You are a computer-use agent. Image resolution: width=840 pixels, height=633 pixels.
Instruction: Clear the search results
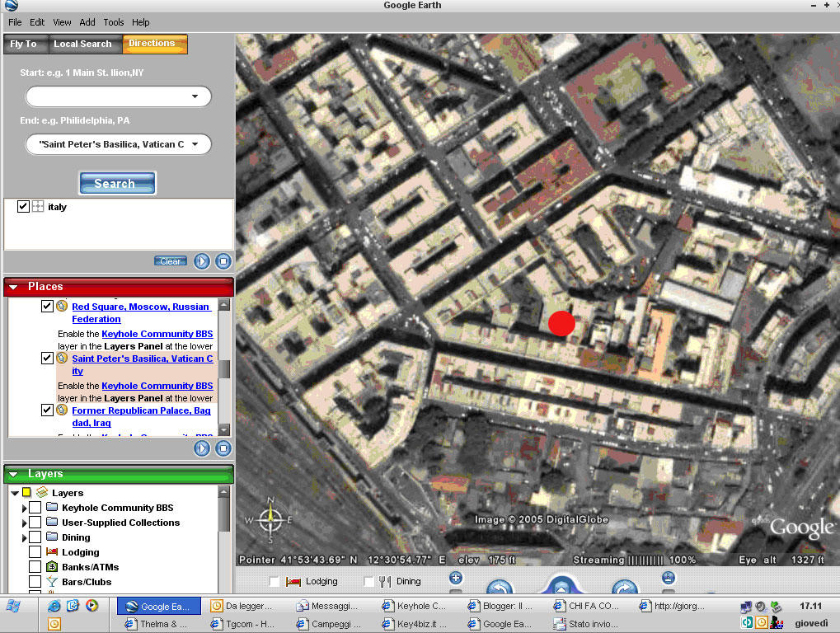point(171,261)
